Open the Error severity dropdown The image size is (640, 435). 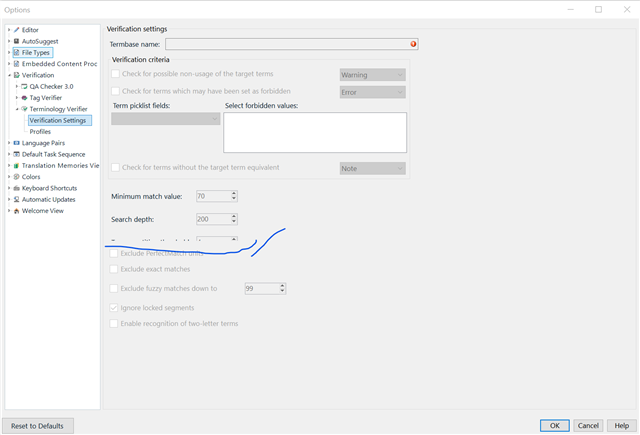[372, 92]
